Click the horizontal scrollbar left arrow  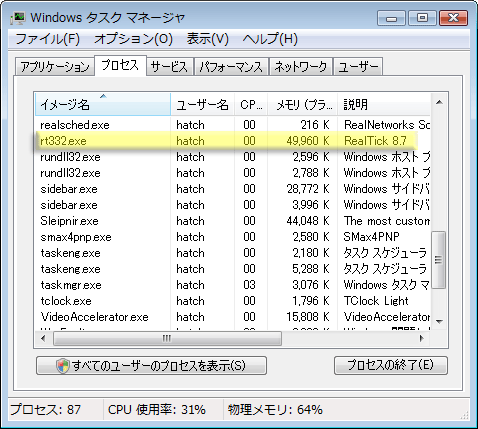click(x=43, y=338)
